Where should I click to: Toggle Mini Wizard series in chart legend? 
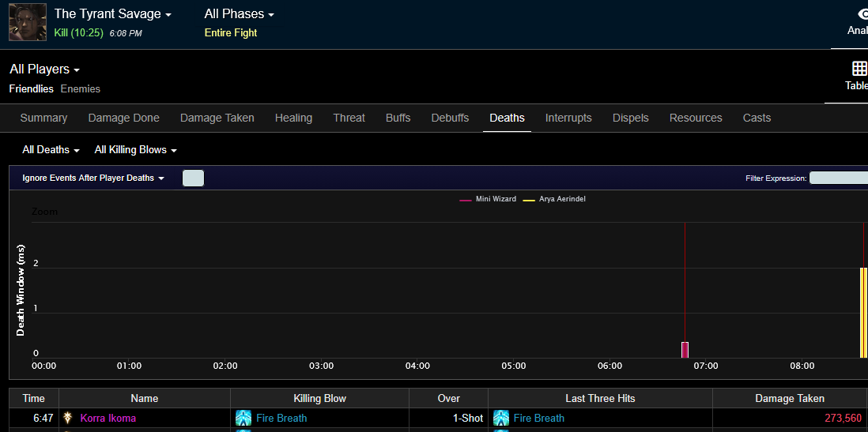click(488, 198)
